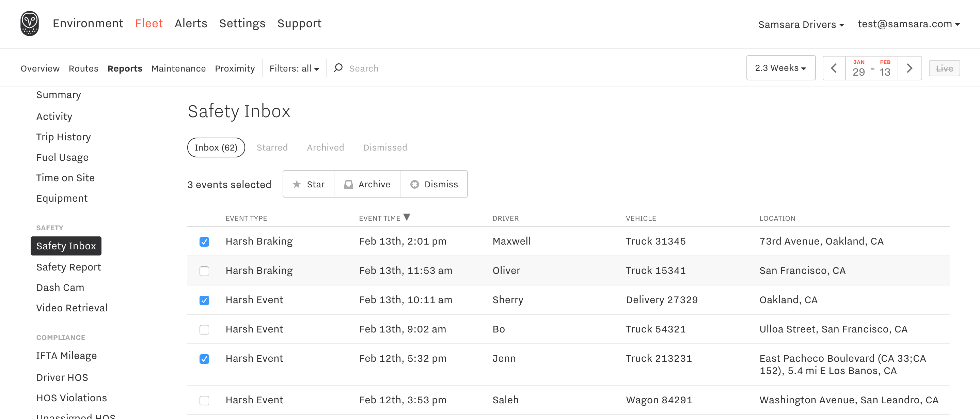The image size is (980, 419).
Task: Check the Bo Harsh Event row
Action: point(204,329)
